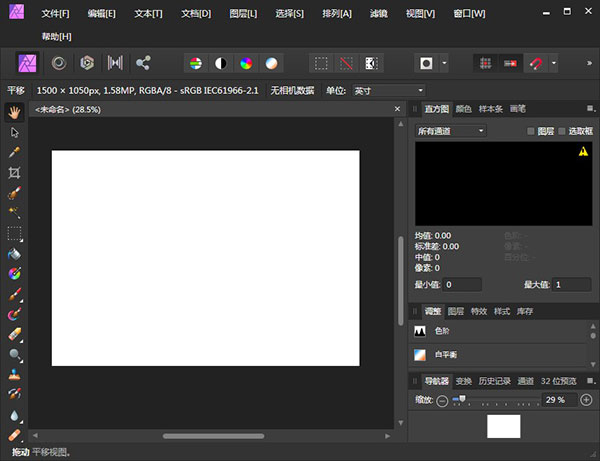The width and height of the screenshot is (600, 461).
Task: Click the 最小值 input field
Action: [462, 285]
